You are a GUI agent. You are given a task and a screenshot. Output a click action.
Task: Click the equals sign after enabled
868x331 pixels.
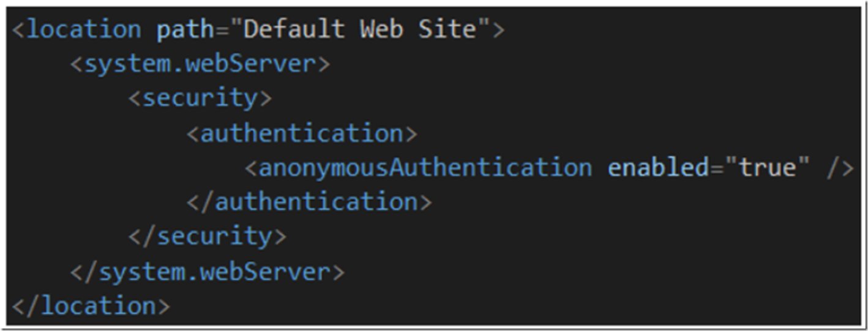click(x=717, y=168)
